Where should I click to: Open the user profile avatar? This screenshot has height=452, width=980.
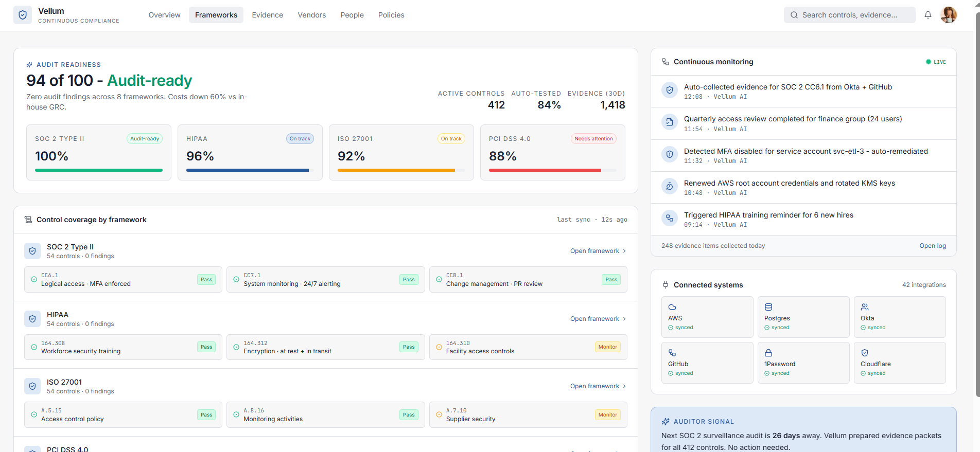point(949,15)
